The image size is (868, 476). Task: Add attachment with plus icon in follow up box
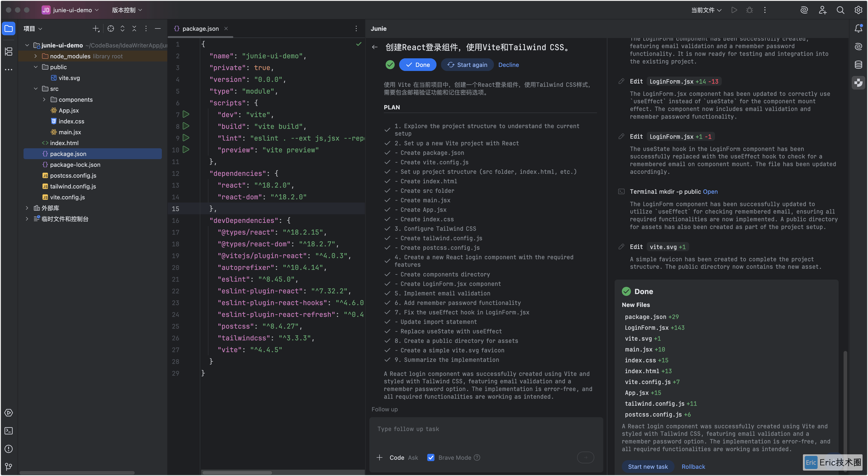tap(380, 457)
